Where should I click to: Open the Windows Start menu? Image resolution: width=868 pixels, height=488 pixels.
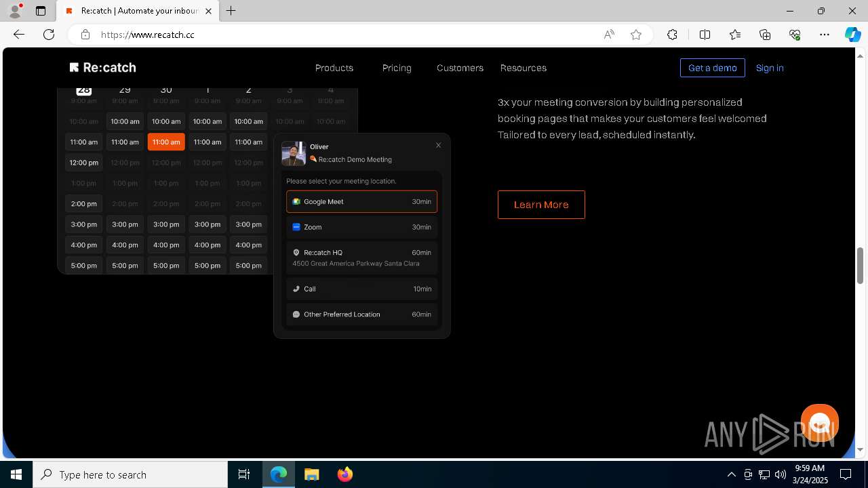[16, 474]
